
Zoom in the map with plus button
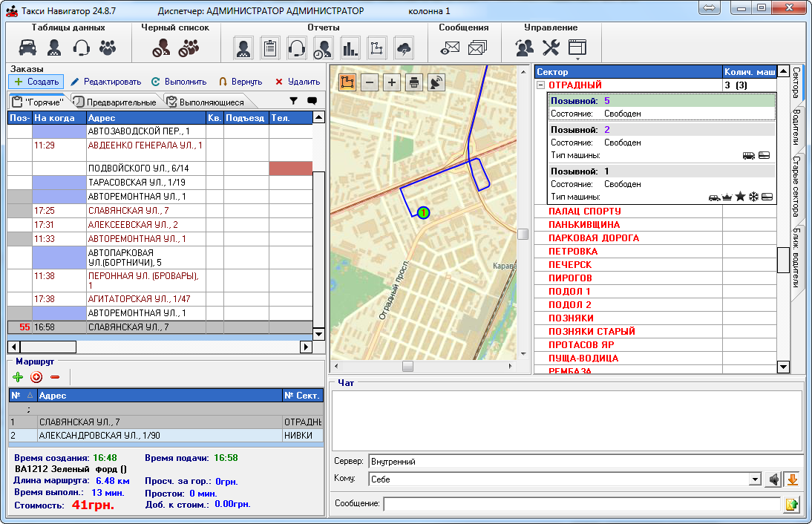click(x=392, y=82)
